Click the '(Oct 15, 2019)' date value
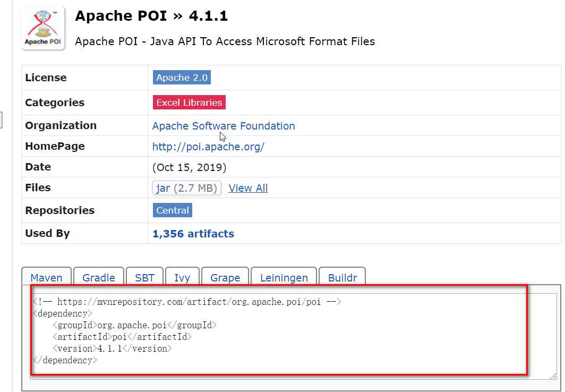 pyautogui.click(x=189, y=167)
